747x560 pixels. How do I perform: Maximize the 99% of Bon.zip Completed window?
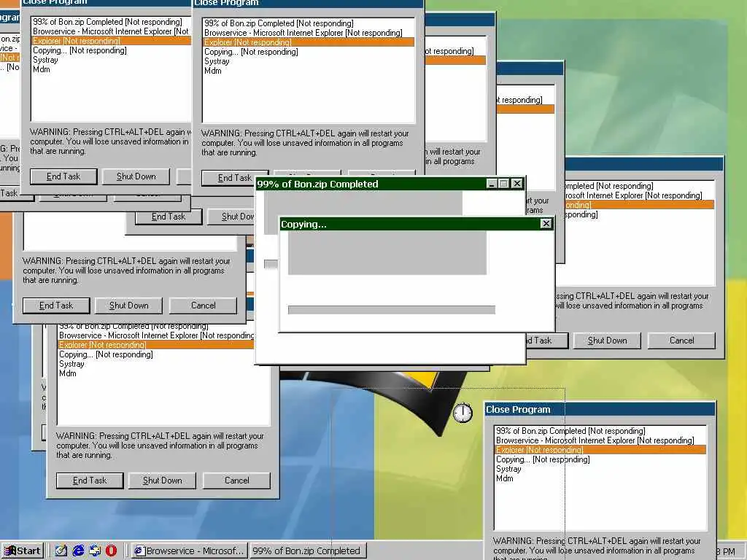point(504,183)
